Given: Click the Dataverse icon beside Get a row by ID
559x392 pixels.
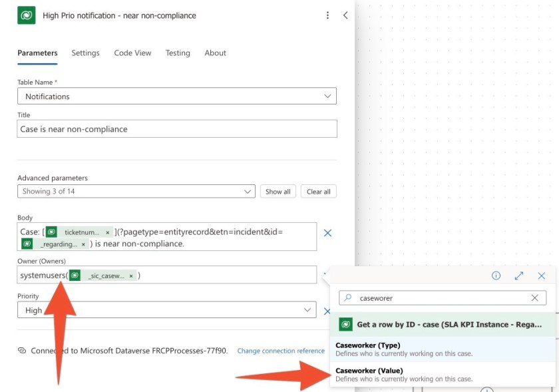Looking at the screenshot, I should click(x=345, y=325).
